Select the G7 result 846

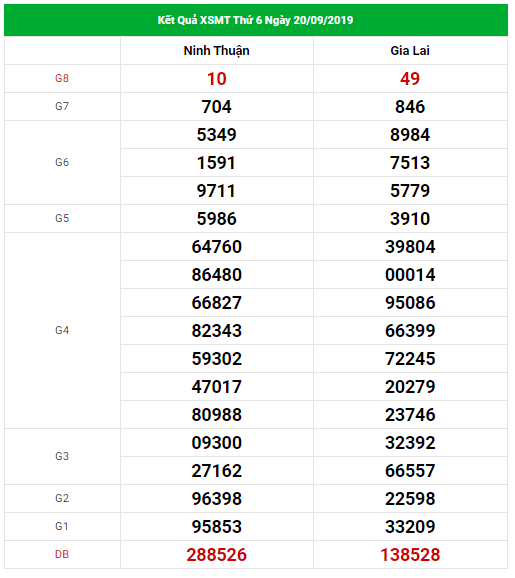[410, 107]
